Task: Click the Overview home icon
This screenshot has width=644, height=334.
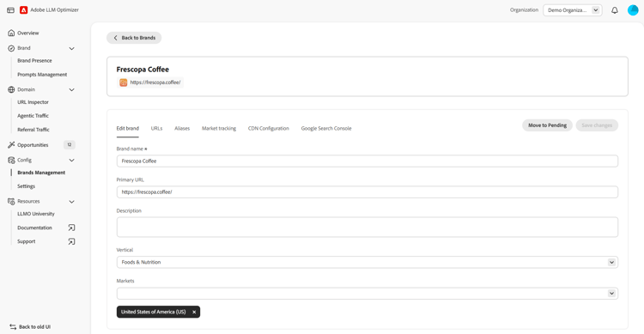Action: [11, 33]
